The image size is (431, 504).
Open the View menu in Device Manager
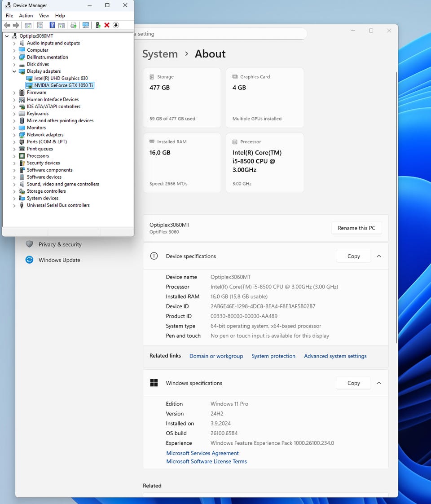(44, 16)
